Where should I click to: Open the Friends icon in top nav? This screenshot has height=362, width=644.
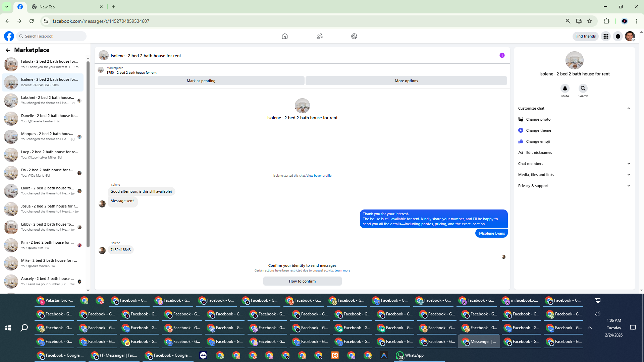319,36
